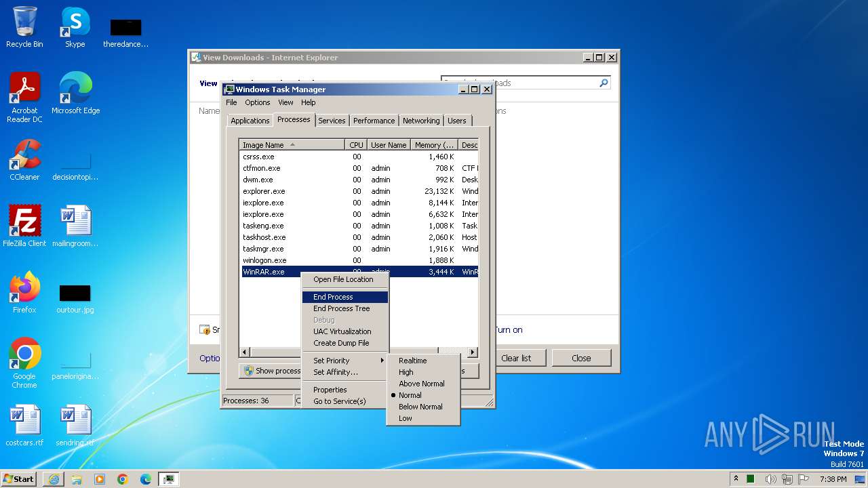868x488 pixels.
Task: Choose Create Dump File
Action: pyautogui.click(x=345, y=343)
